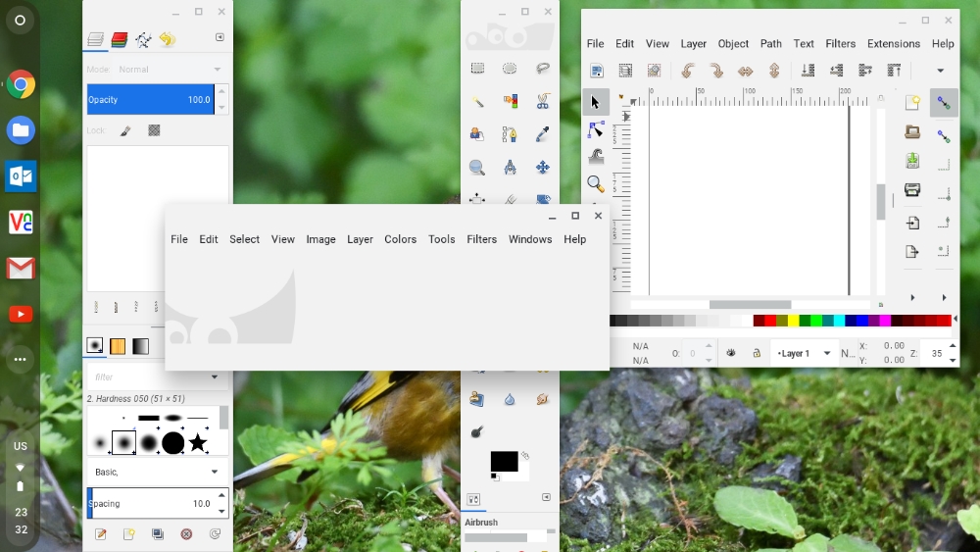The height and width of the screenshot is (552, 980).
Task: Expand Inkscape toolbar overflow arrow
Action: pos(940,71)
